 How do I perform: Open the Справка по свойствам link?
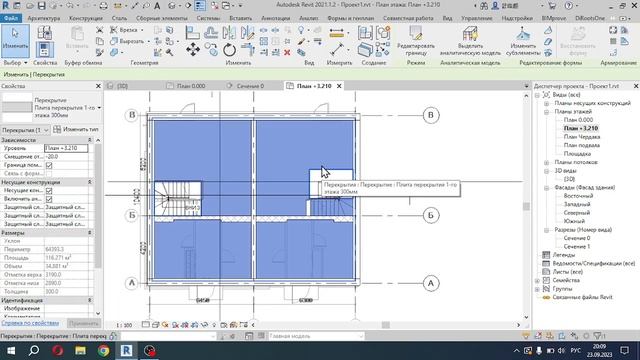pyautogui.click(x=30, y=323)
